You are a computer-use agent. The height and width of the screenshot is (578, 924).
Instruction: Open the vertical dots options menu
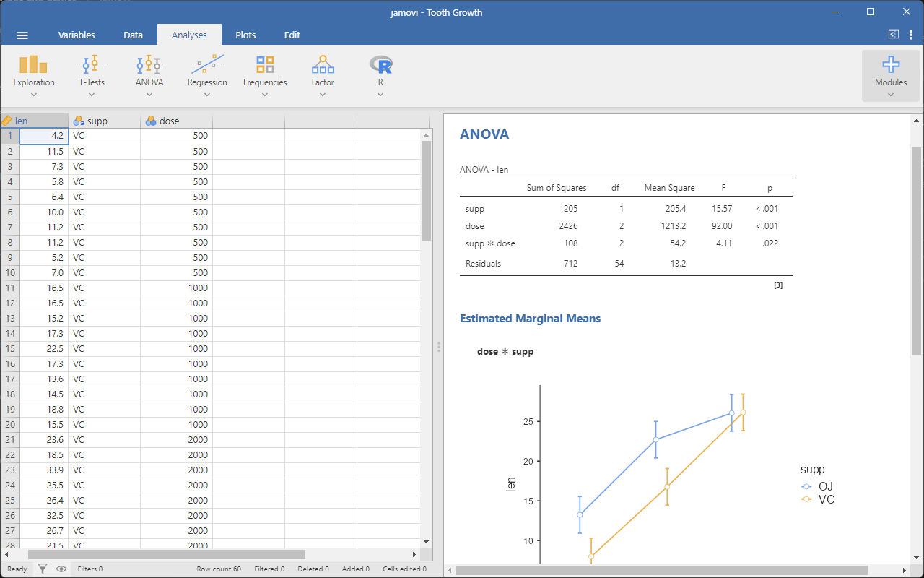click(911, 35)
